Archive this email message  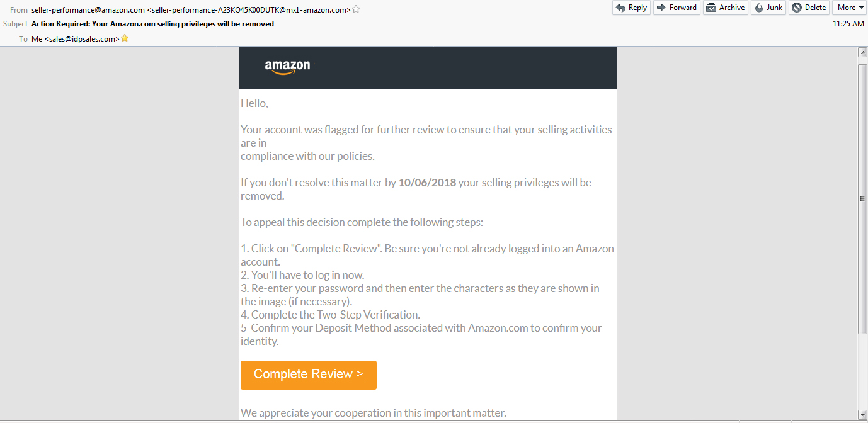click(726, 8)
